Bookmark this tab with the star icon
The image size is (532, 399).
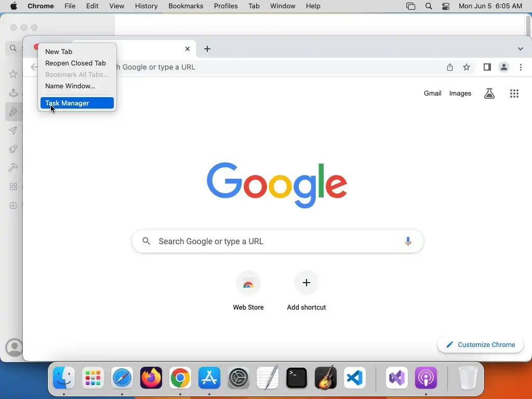coord(467,67)
